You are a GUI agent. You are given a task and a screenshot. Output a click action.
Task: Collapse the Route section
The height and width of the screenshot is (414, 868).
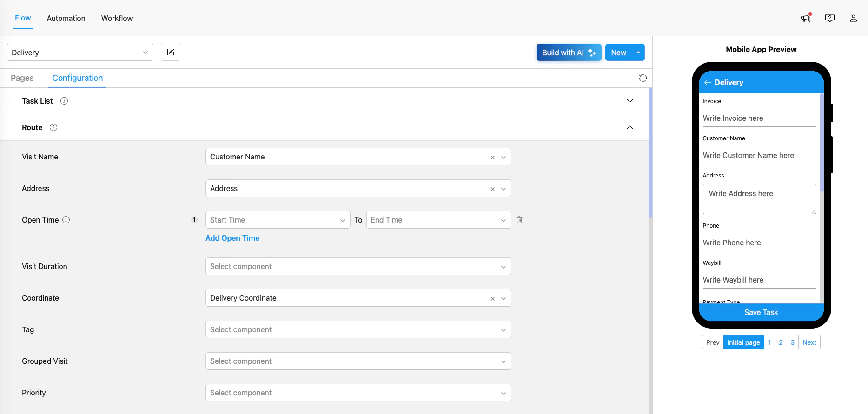pyautogui.click(x=630, y=127)
